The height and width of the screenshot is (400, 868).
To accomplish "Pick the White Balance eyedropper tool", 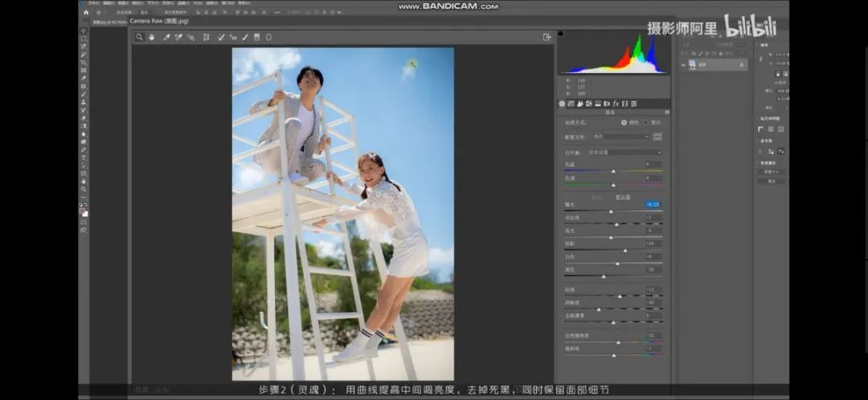I will click(x=166, y=37).
